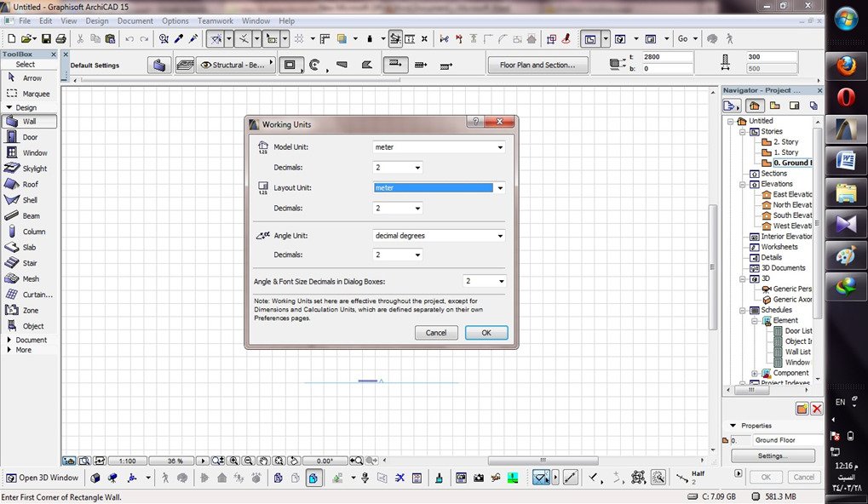The width and height of the screenshot is (868, 504).
Task: Select the Wall tool in ToolBox
Action: pyautogui.click(x=29, y=122)
